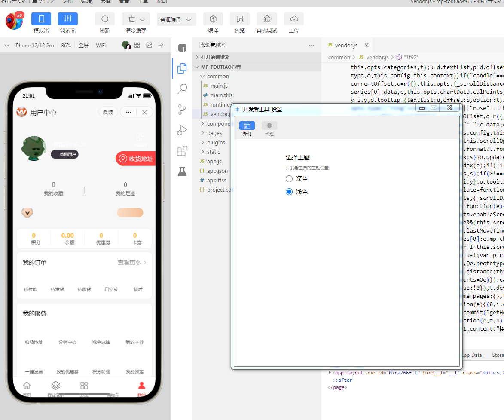
Task: Open the three-dot menu in simulator header
Action: click(128, 112)
